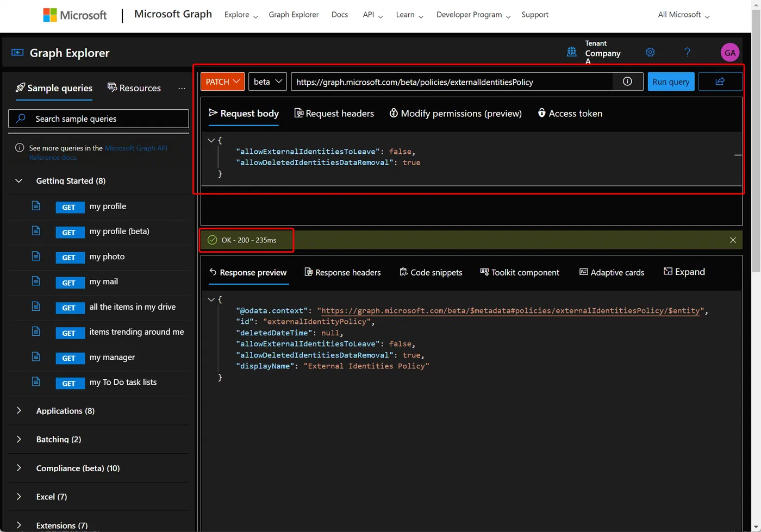Open the beta version dropdown
Image resolution: width=761 pixels, height=532 pixels.
[268, 82]
